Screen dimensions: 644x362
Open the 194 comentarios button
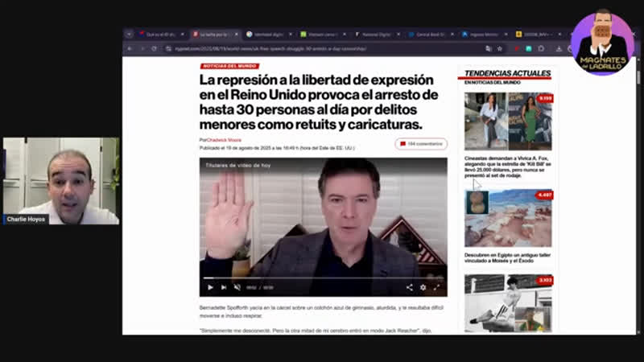[x=420, y=144]
